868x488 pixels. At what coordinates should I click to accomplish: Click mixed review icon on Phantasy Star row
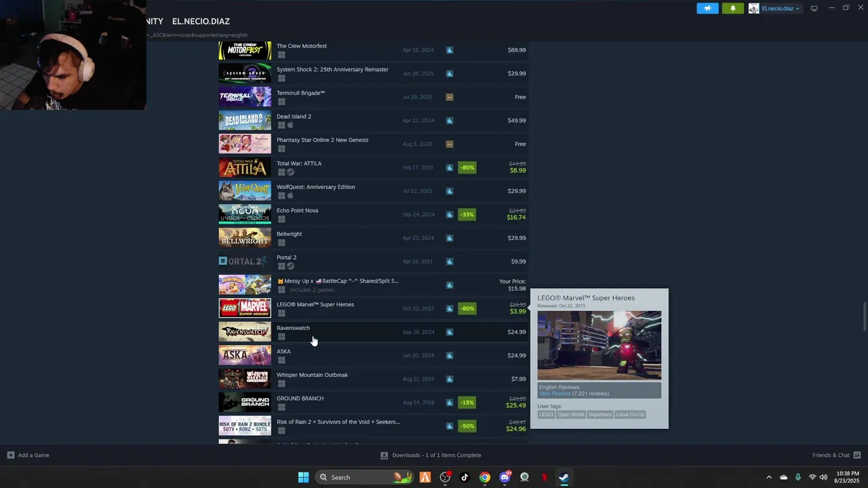(x=450, y=144)
